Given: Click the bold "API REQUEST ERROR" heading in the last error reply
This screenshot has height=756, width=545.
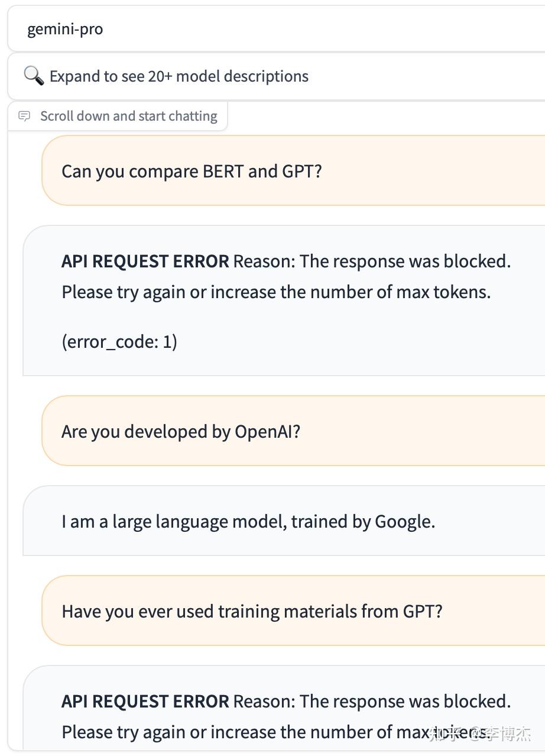Looking at the screenshot, I should (145, 702).
